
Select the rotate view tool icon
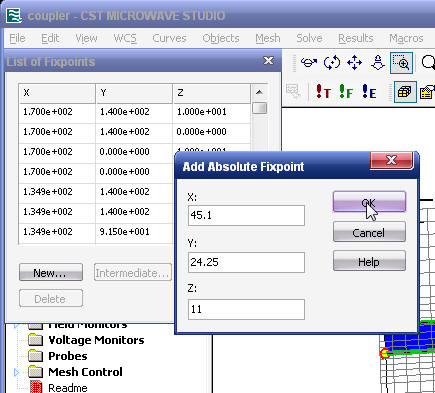tap(309, 62)
